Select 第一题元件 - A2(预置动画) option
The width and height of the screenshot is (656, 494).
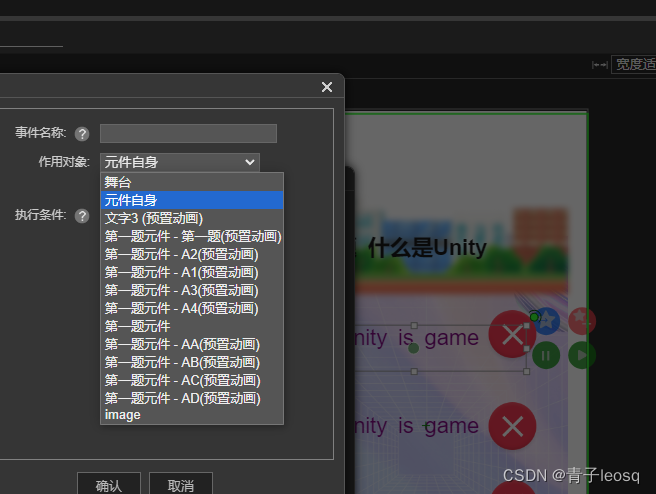coord(192,254)
